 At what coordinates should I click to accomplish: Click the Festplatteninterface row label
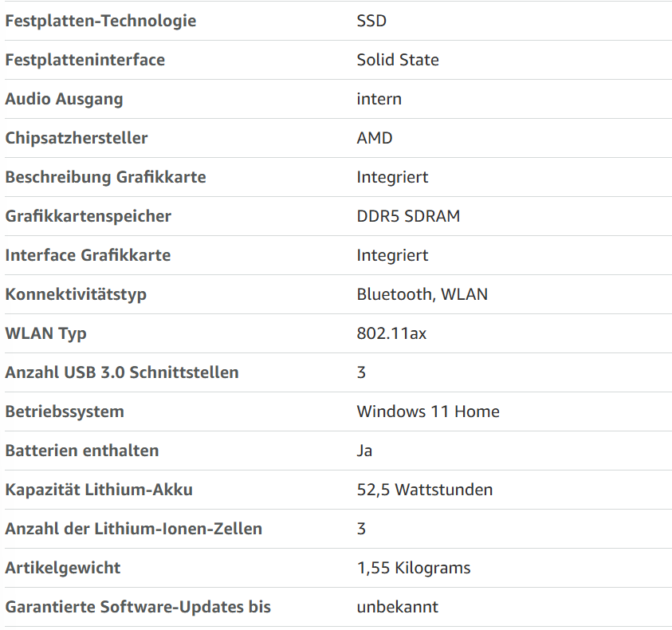pyautogui.click(x=84, y=60)
